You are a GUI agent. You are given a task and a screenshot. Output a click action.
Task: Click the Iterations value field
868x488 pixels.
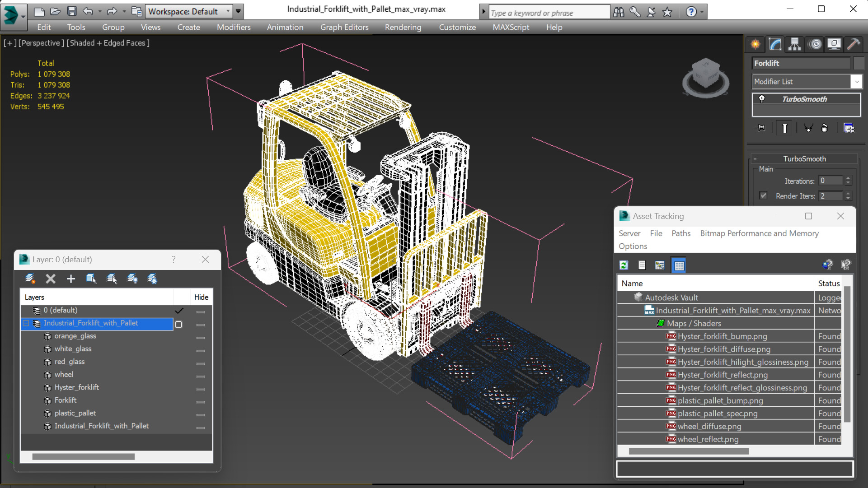click(830, 181)
